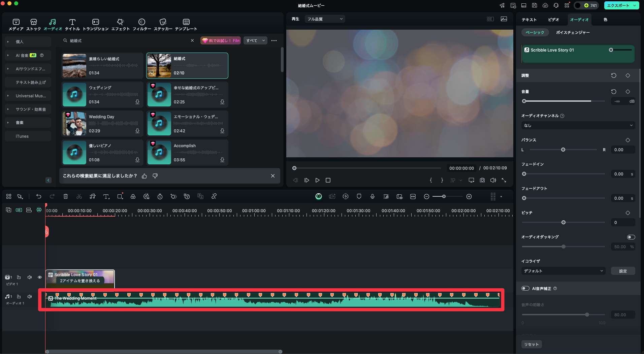Viewport: 644px width, 354px height.
Task: Select the text tool in timeline toolbar
Action: (x=106, y=196)
